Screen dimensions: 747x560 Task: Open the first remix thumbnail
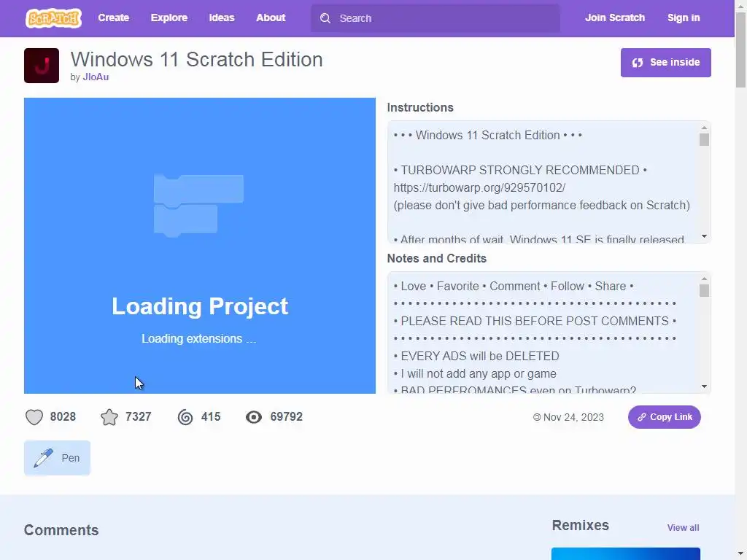point(625,554)
